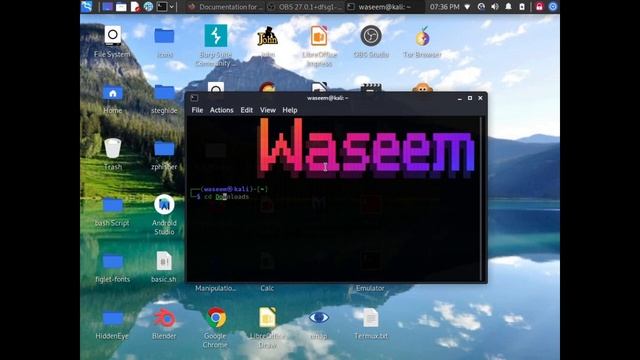Open the Trash desktop icon

(x=113, y=154)
